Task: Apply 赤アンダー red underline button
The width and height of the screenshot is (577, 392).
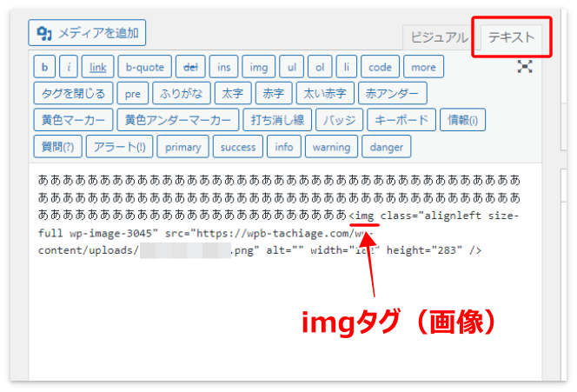Action: click(x=393, y=93)
